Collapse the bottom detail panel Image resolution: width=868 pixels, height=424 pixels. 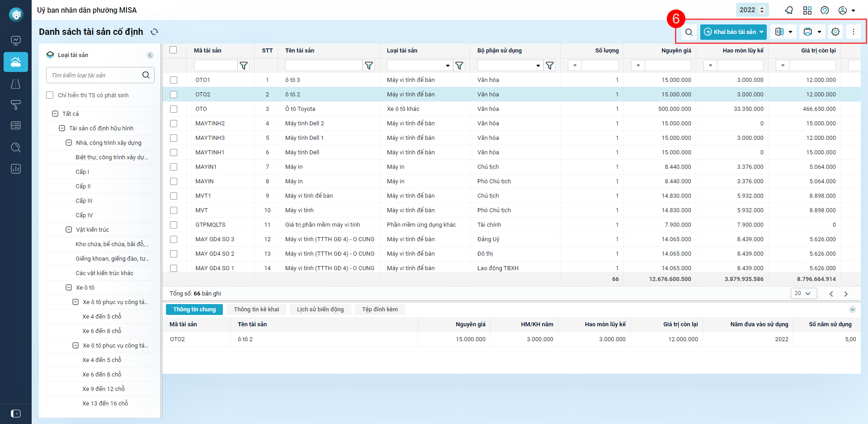[852, 310]
